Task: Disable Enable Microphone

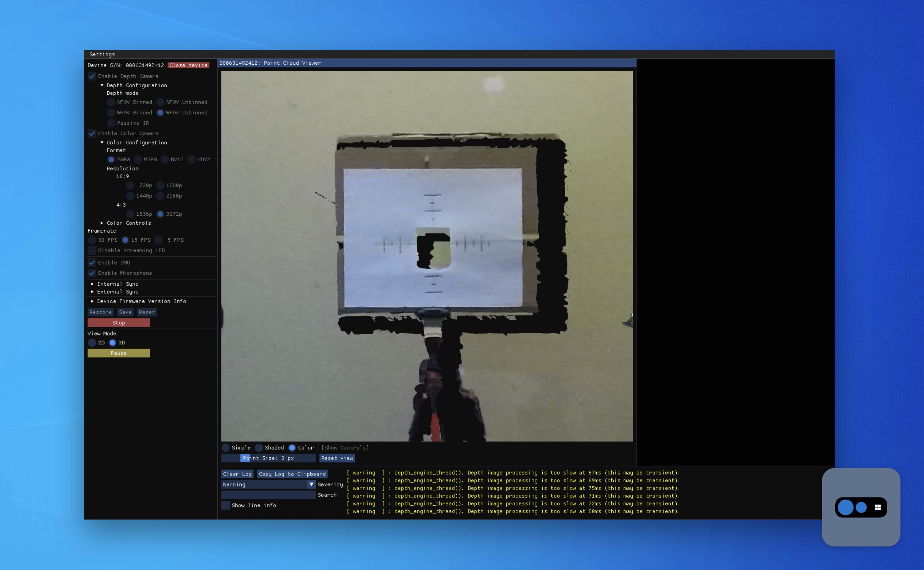Action: (x=92, y=273)
